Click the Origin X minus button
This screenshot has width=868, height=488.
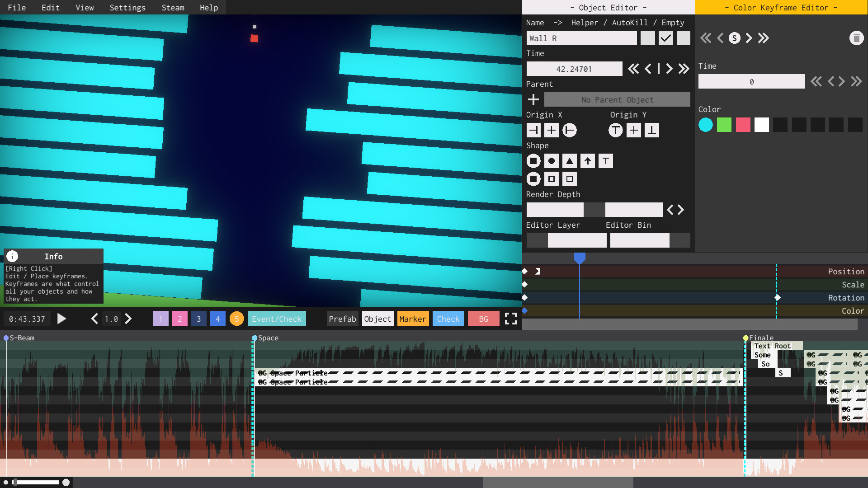pyautogui.click(x=533, y=130)
